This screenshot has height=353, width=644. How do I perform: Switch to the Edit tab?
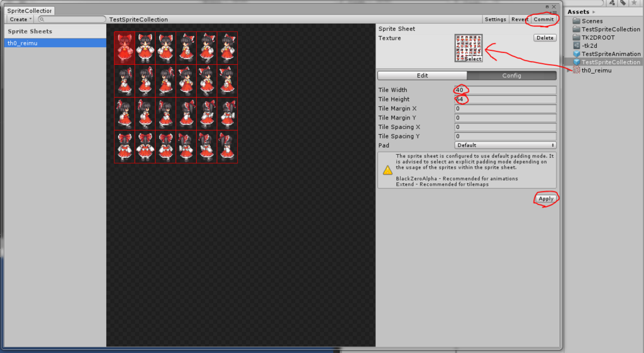pyautogui.click(x=422, y=76)
